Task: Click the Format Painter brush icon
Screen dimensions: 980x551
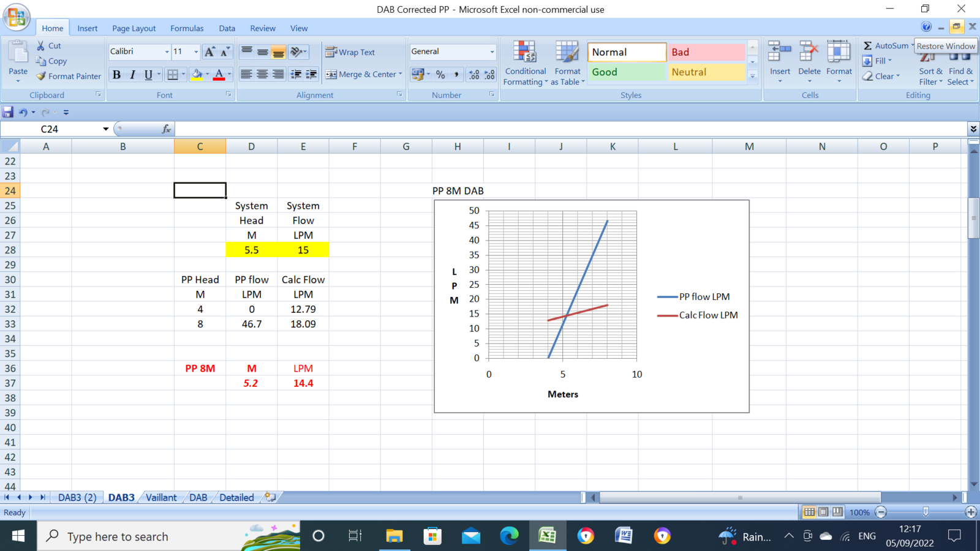Action: (41, 77)
